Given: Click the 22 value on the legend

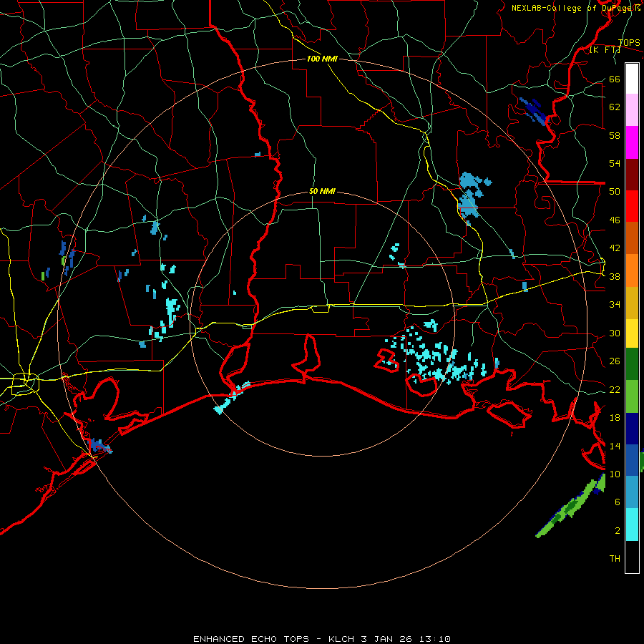Looking at the screenshot, I should click(x=615, y=389).
